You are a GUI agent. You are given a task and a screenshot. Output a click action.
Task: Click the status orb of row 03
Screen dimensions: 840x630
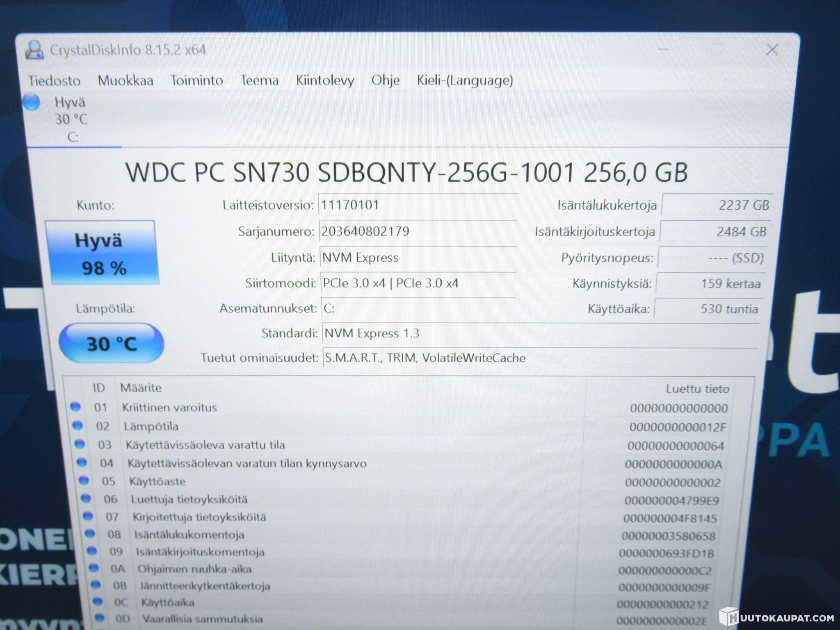(x=80, y=444)
